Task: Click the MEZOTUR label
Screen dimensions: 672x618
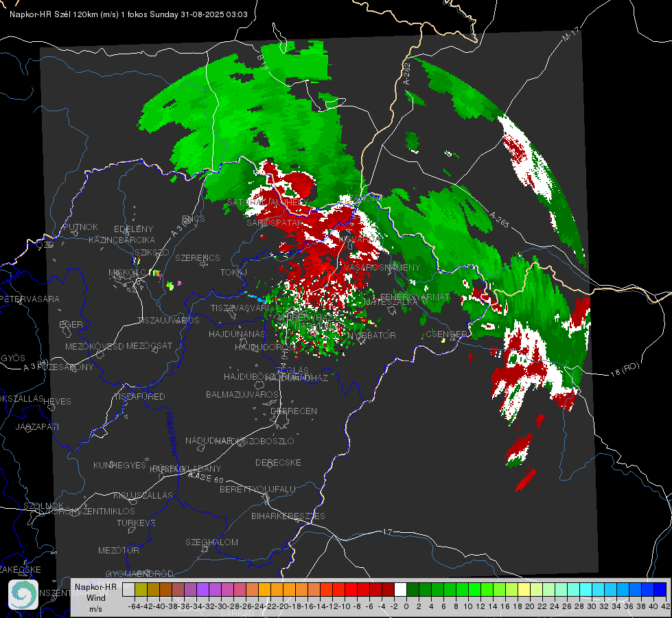Action: [118, 550]
